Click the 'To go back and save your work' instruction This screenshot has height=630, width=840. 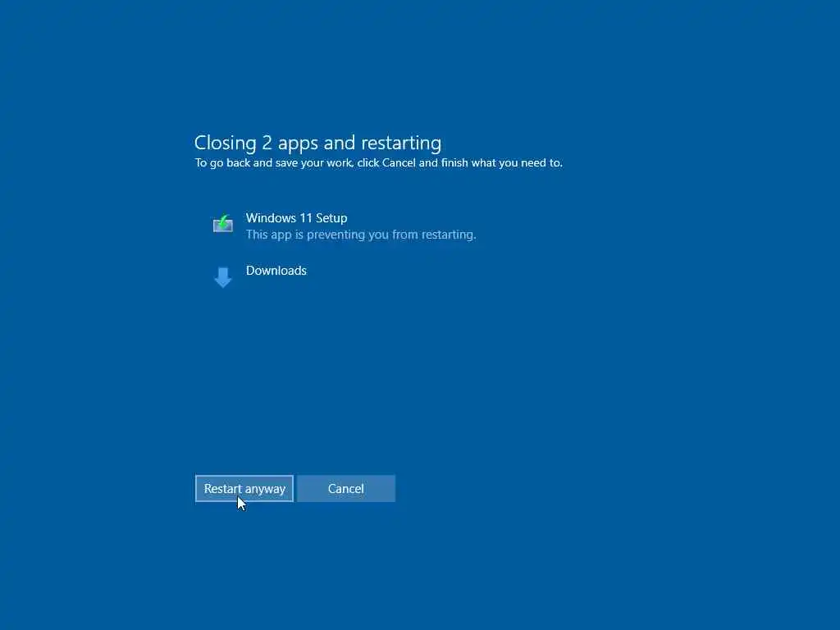click(x=379, y=163)
